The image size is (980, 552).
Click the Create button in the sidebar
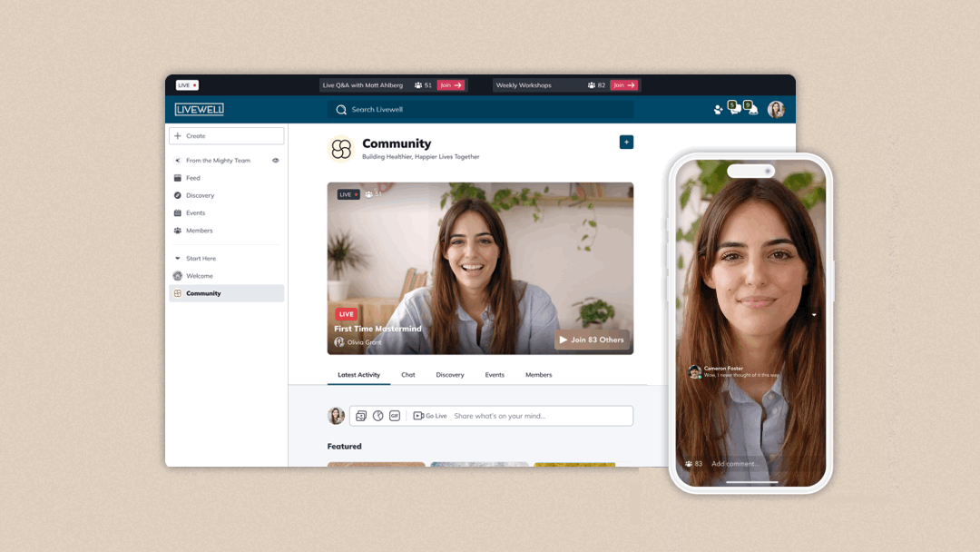tap(226, 135)
